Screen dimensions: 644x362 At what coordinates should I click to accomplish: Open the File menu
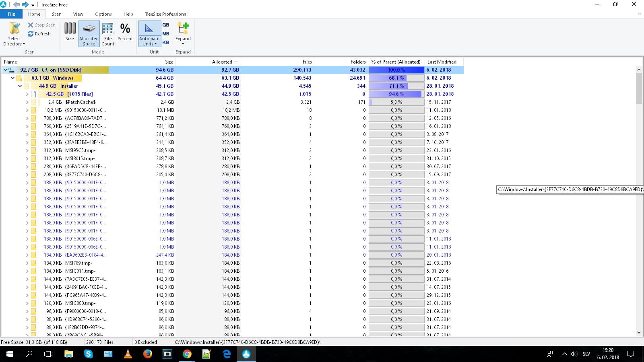point(11,14)
